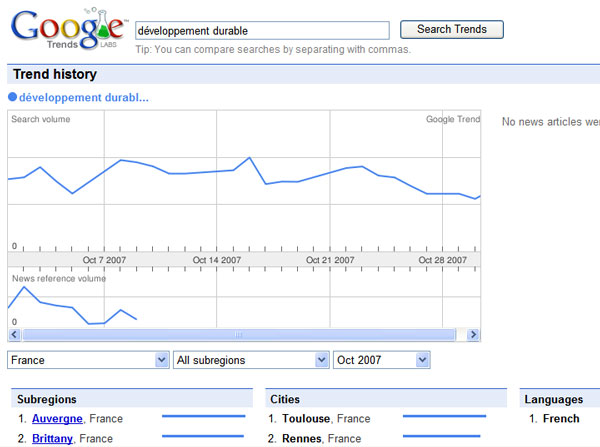Click the search volume peak near Oct 16
600x447 pixels.
[249, 158]
